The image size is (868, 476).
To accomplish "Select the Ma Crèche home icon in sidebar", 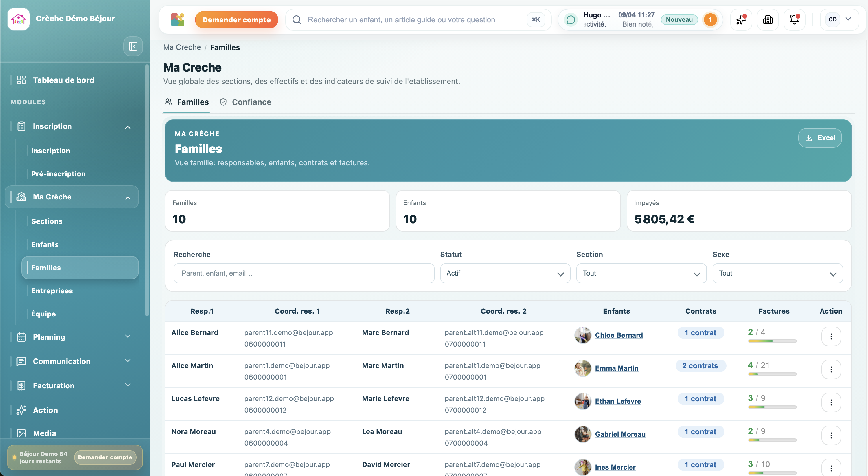I will pyautogui.click(x=22, y=197).
